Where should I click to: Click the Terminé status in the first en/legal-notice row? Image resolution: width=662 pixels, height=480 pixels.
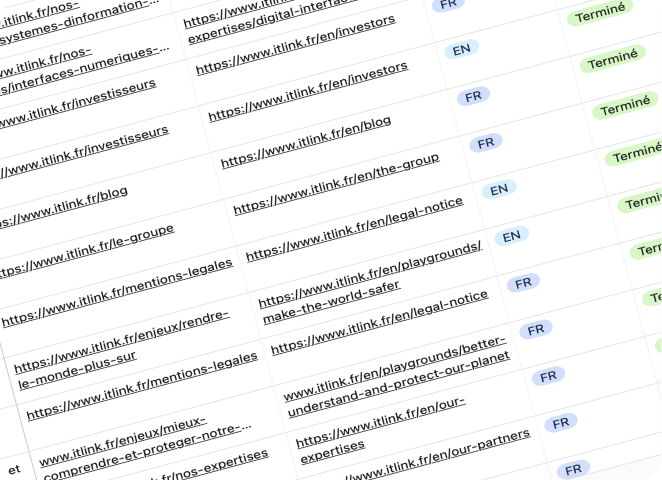pyautogui.click(x=635, y=154)
